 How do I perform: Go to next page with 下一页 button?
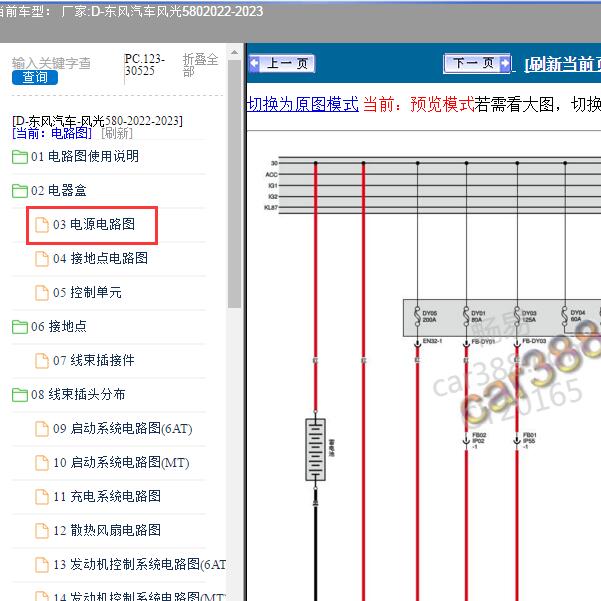[477, 63]
